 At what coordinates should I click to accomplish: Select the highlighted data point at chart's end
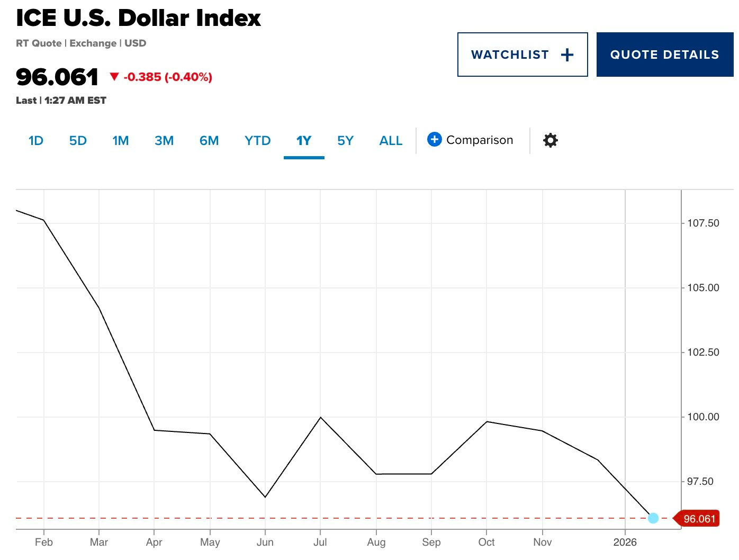[x=654, y=518]
